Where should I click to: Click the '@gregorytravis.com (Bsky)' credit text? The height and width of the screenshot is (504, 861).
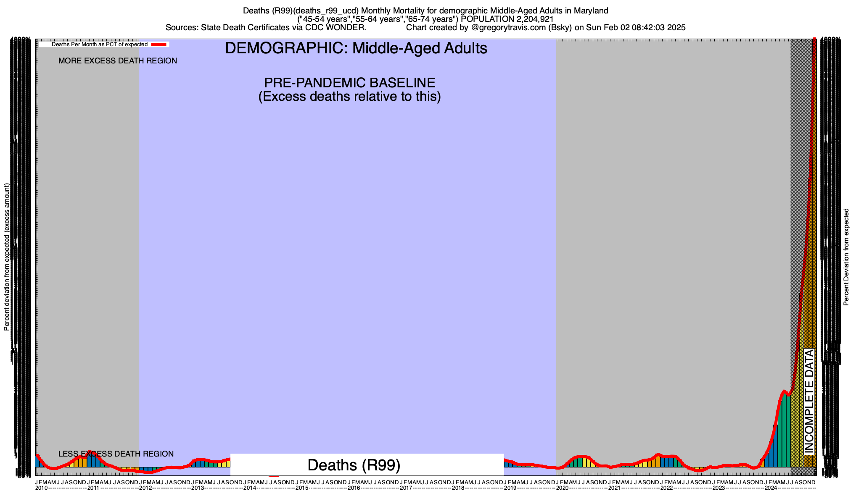(522, 28)
